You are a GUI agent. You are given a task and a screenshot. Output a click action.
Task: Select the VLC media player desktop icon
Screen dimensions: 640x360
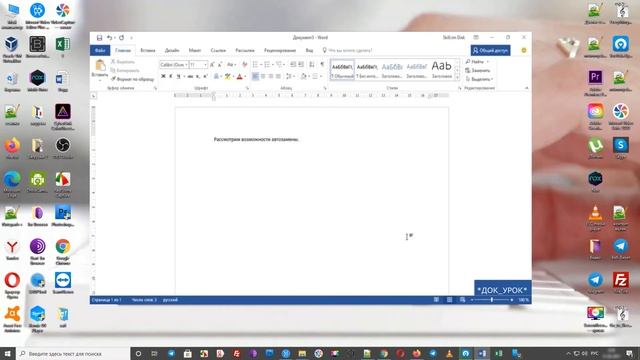596,219
